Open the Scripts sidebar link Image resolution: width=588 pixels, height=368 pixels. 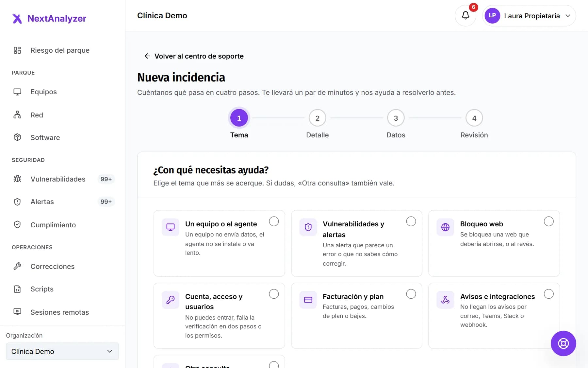click(x=62, y=289)
